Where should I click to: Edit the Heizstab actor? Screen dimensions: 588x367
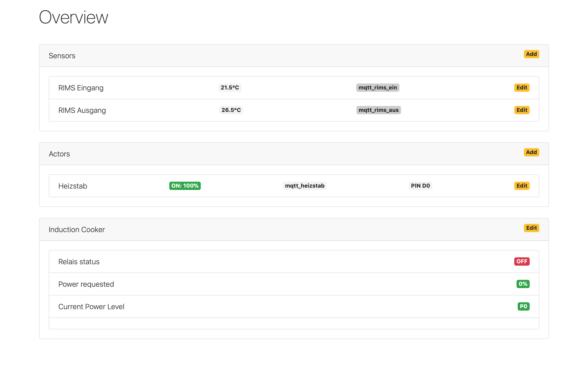coord(521,186)
